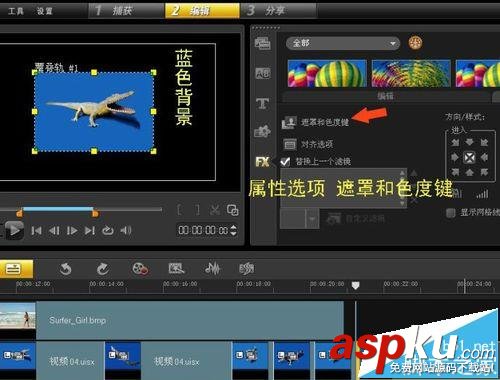Select the swirled balloon filter thumbnail
Screen dimensions: 500x380
click(x=411, y=73)
